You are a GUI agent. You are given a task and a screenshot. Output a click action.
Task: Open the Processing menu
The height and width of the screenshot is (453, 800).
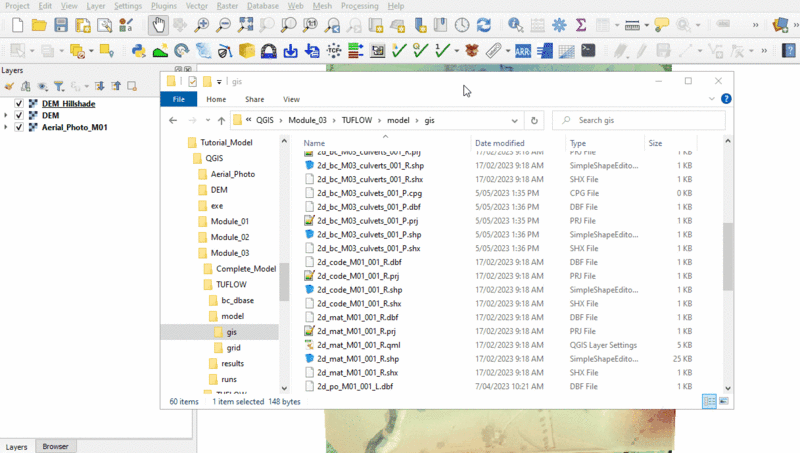[x=359, y=6]
